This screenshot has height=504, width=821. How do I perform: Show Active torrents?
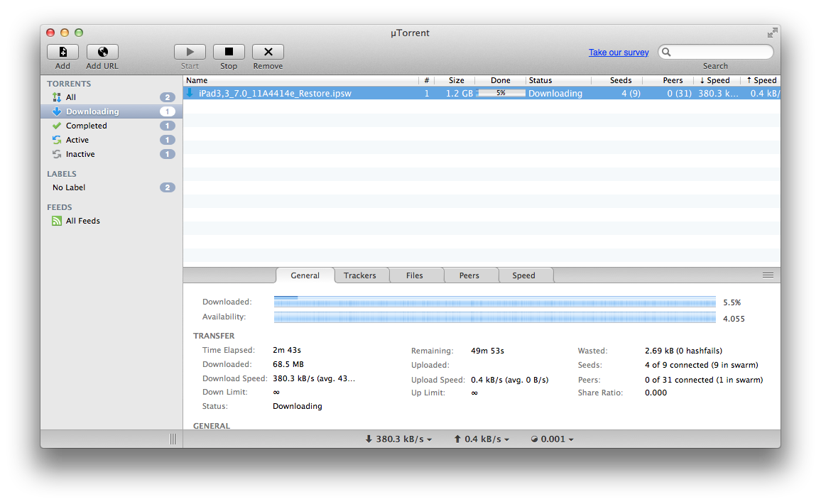coord(112,140)
